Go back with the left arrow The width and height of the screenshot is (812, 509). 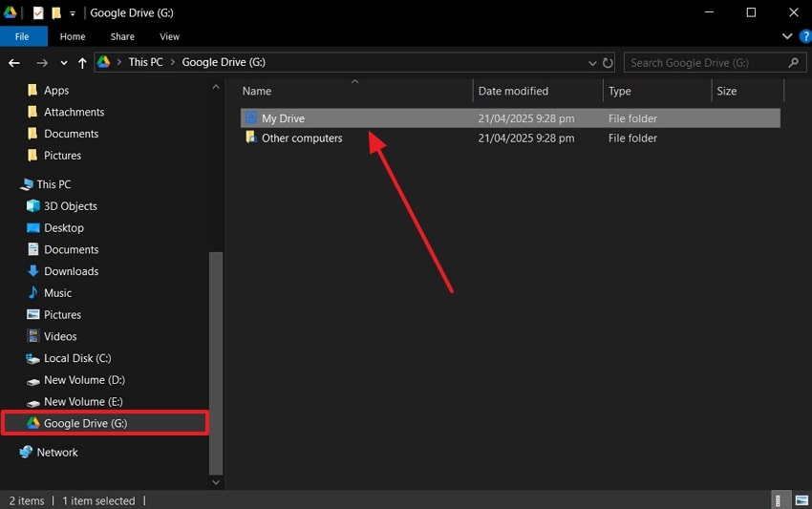pyautogui.click(x=14, y=63)
